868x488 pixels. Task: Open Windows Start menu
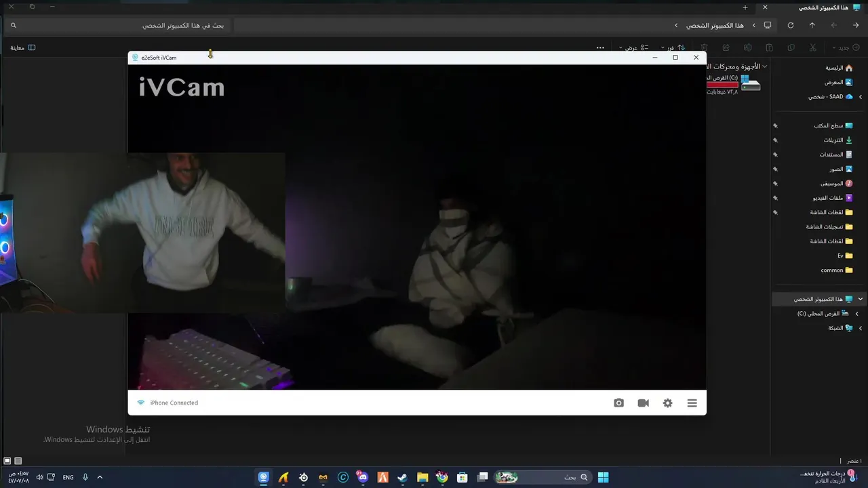click(x=603, y=477)
